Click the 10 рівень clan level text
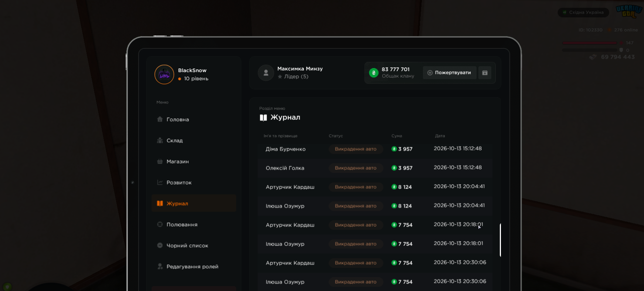The image size is (644, 291). tap(196, 78)
